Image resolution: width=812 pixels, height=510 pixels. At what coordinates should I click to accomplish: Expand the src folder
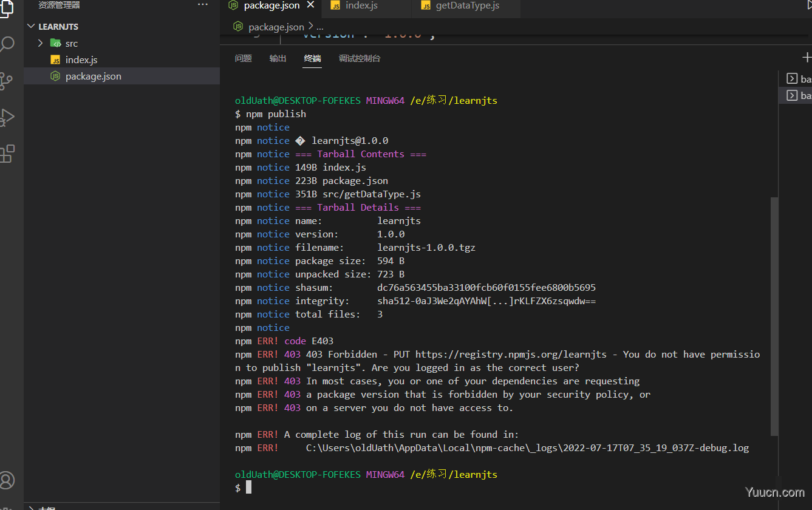[x=40, y=43]
